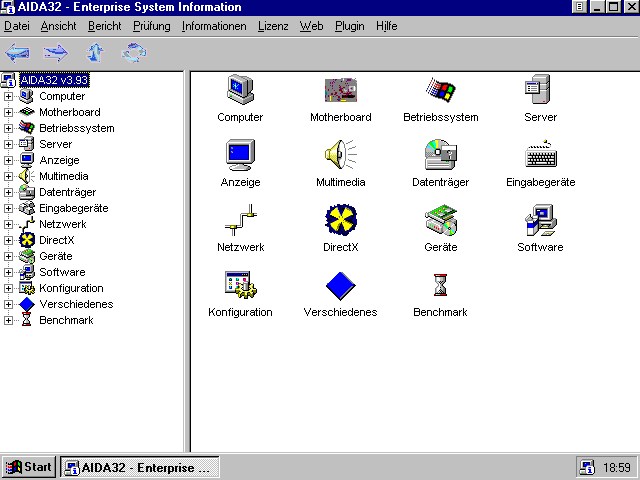Open the Multimedia speaker icon
This screenshot has width=640, height=480.
[340, 156]
